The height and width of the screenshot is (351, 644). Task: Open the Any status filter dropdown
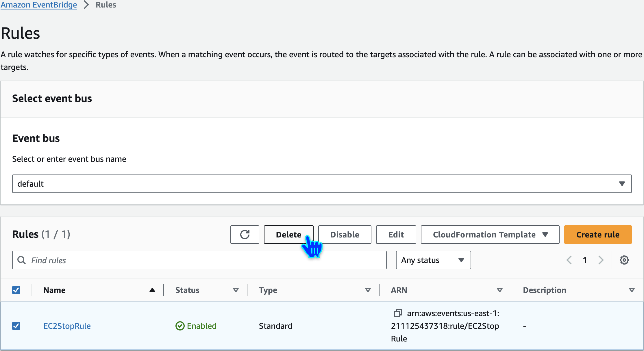click(x=433, y=260)
